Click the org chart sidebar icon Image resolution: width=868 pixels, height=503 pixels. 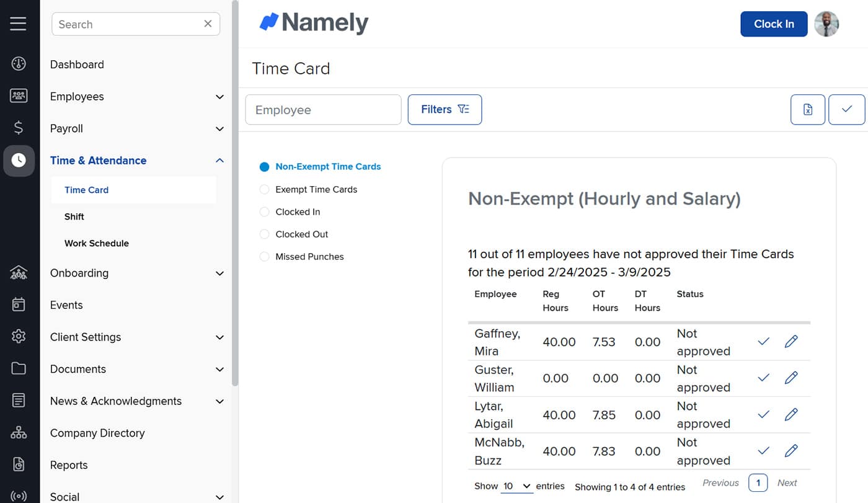pos(19,433)
